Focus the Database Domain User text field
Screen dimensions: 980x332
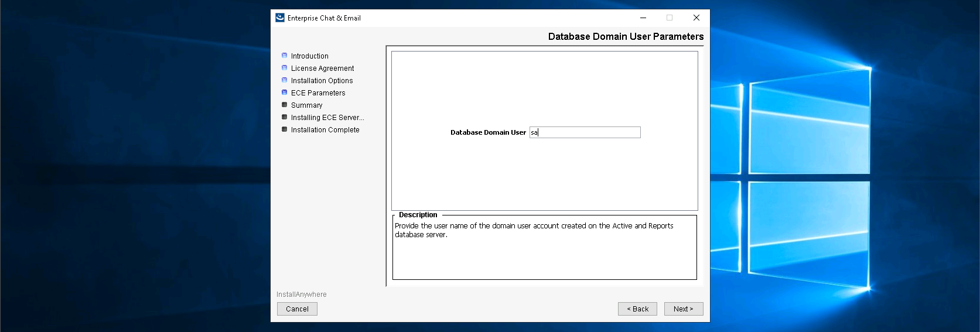pyautogui.click(x=585, y=132)
